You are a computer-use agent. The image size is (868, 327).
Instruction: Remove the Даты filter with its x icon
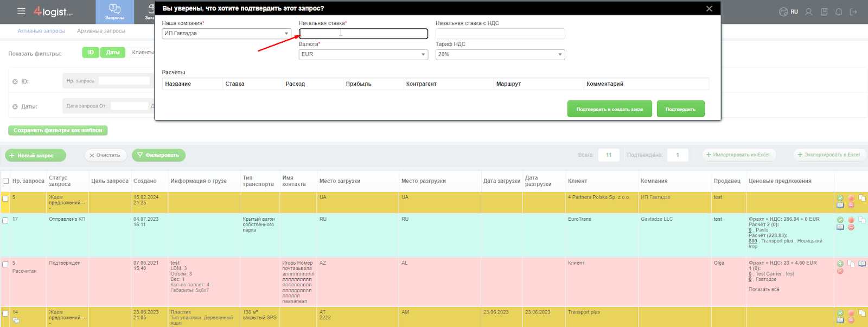[15, 107]
